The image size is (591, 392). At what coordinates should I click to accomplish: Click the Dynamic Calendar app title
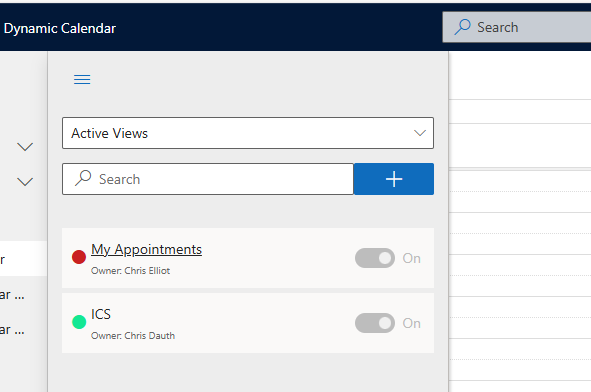[x=60, y=28]
